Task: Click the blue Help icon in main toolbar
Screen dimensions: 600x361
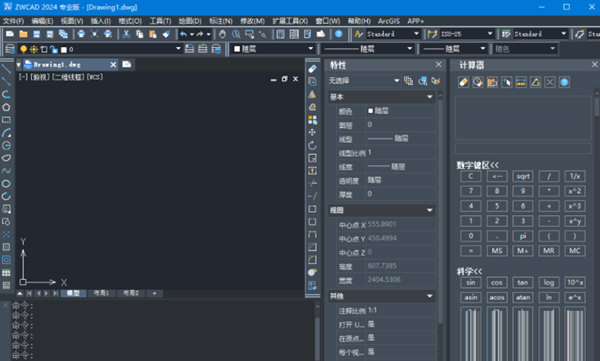Action: 339,34
